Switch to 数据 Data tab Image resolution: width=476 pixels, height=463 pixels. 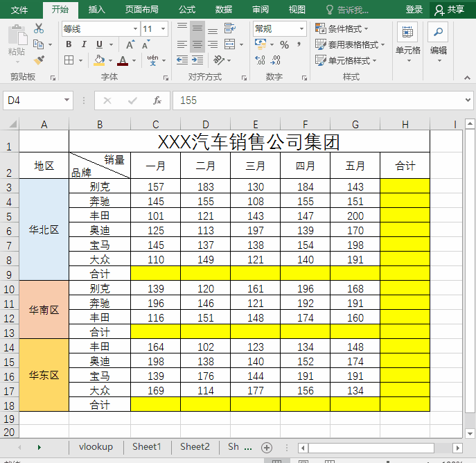tap(224, 10)
